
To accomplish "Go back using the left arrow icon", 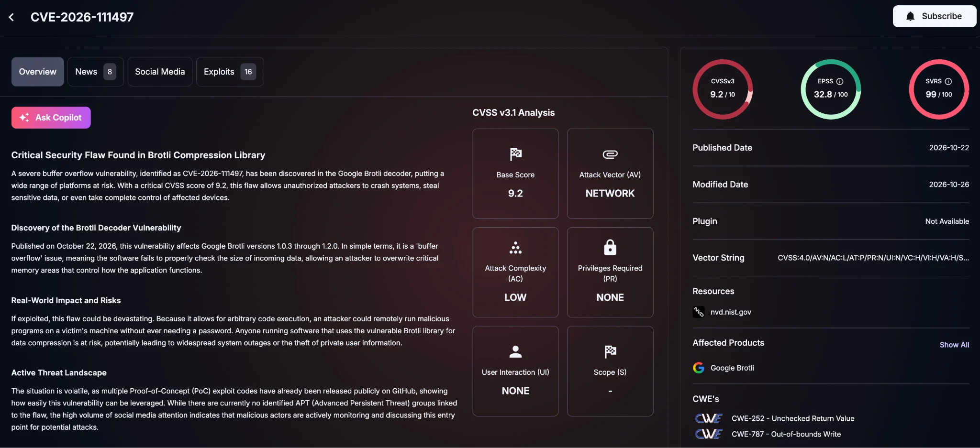I will pos(11,17).
